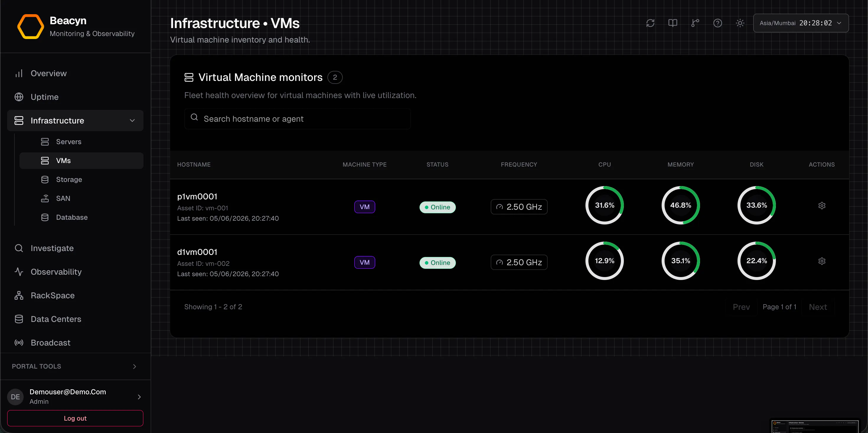868x433 pixels.
Task: Click the VM badge for p1vm0001
Action: (x=365, y=207)
